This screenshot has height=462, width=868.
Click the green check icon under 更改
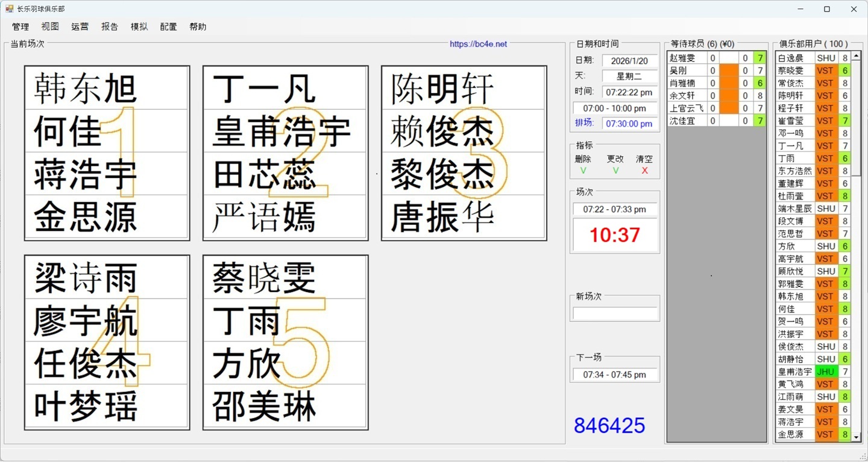pyautogui.click(x=615, y=170)
